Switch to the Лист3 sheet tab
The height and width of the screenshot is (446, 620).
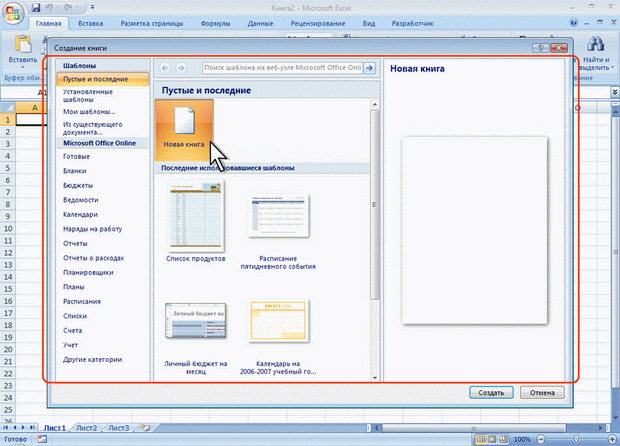coord(119,428)
